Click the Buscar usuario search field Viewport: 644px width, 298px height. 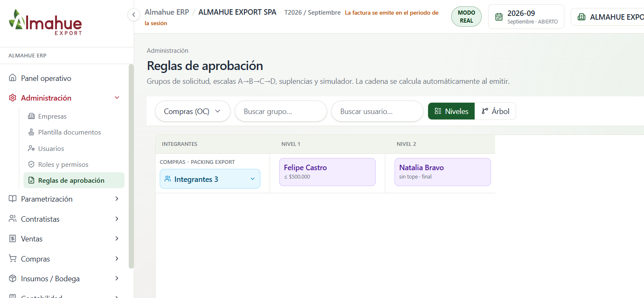[x=377, y=111]
